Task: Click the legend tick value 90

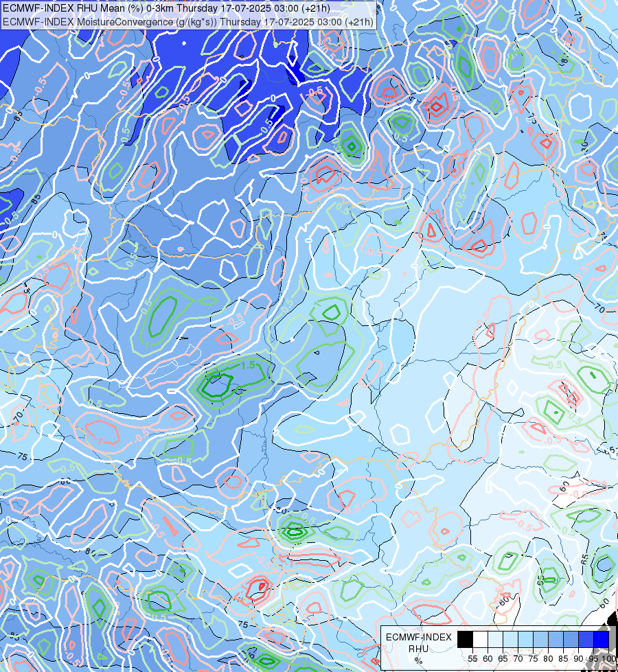Action: pos(578,659)
